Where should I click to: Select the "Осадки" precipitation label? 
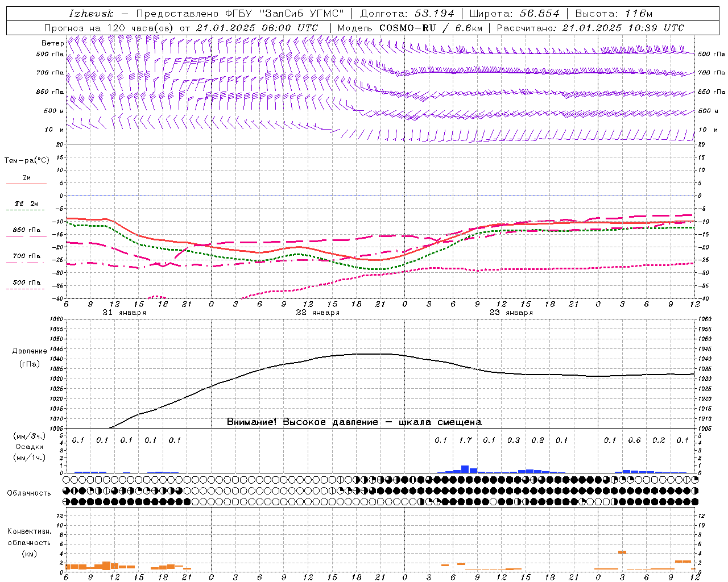click(29, 447)
